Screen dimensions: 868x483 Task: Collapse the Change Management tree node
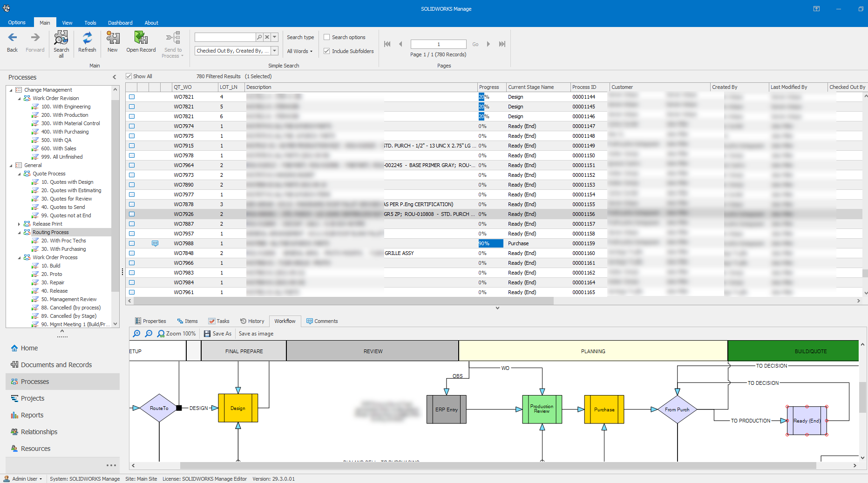(11, 90)
